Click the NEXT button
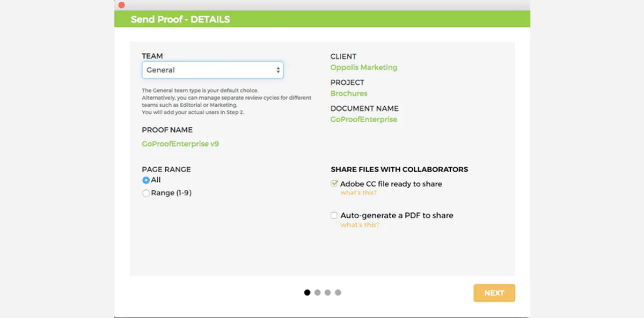 (x=494, y=293)
